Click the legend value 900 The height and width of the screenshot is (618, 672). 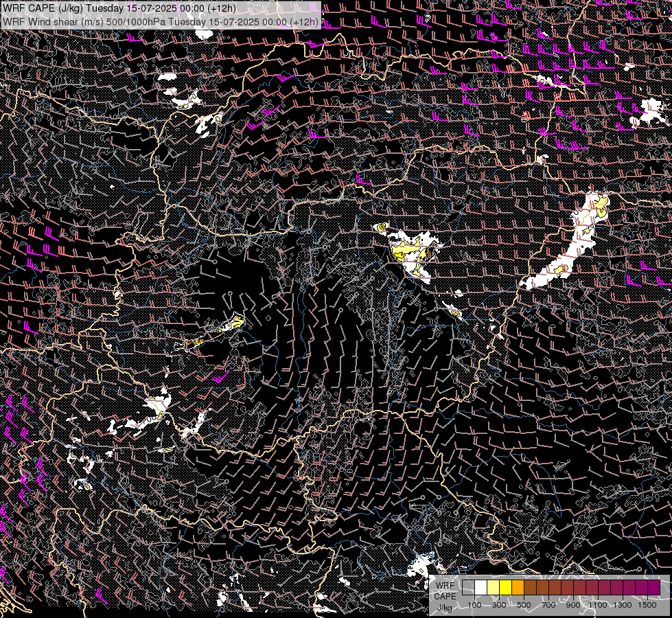(x=573, y=605)
